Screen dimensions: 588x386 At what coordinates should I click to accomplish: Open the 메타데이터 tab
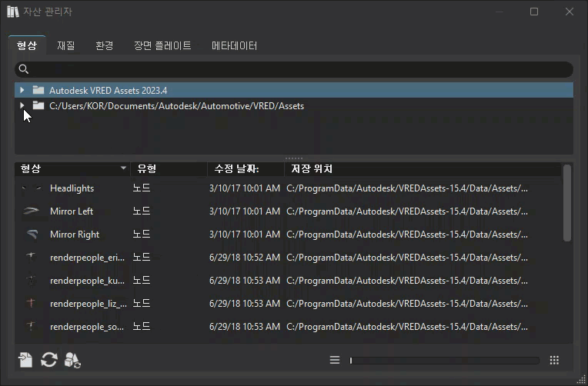click(235, 45)
